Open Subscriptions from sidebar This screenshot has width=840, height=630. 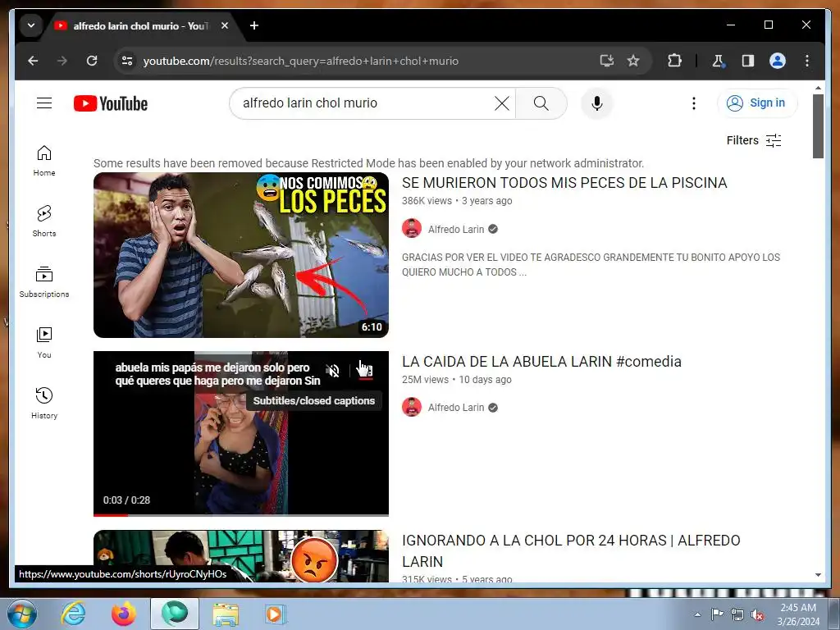click(44, 282)
